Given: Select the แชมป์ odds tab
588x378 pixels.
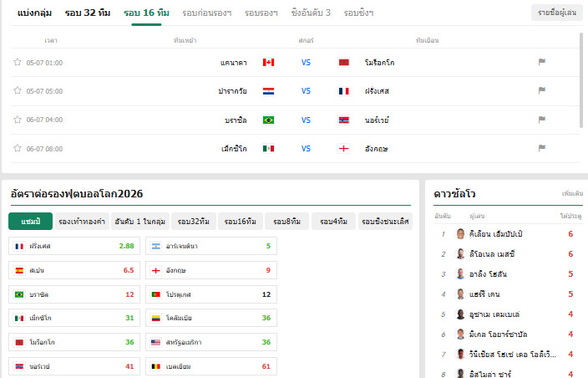Looking at the screenshot, I should [30, 222].
